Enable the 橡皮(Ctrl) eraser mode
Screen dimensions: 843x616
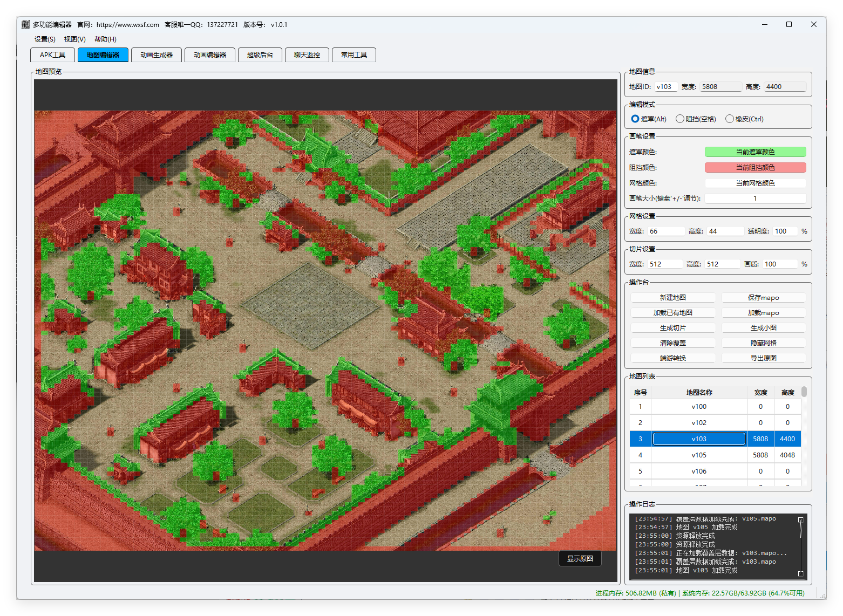(730, 119)
